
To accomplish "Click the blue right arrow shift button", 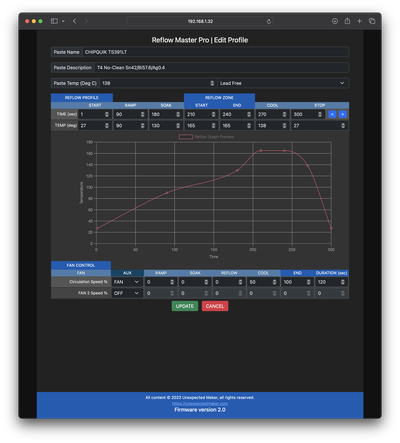I will pyautogui.click(x=343, y=114).
